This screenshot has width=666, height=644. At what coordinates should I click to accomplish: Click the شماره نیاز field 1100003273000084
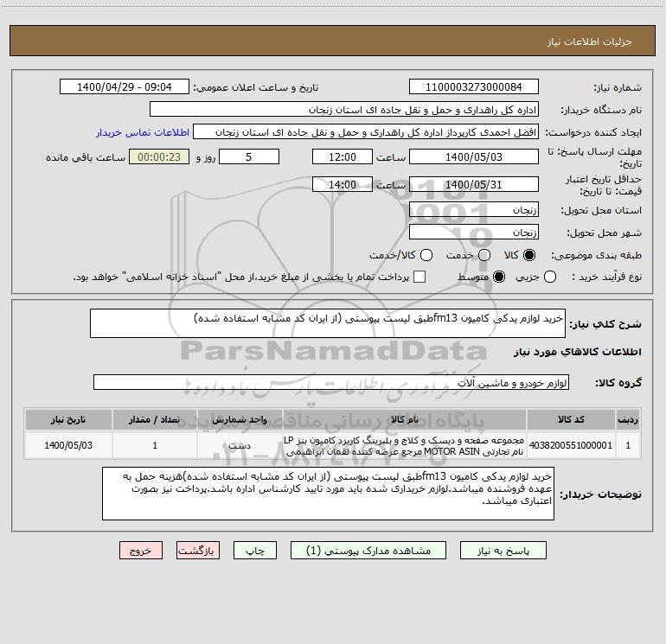[474, 87]
